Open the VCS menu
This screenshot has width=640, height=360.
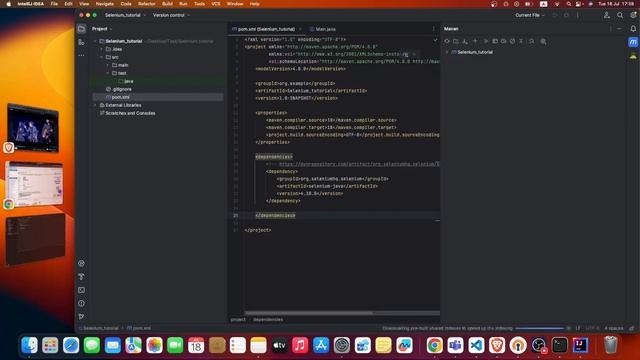click(216, 4)
